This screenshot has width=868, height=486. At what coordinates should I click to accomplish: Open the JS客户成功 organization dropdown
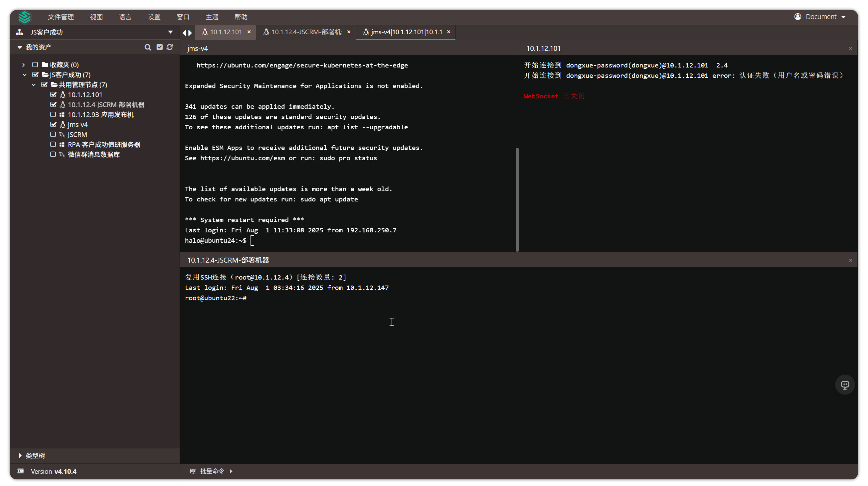[x=170, y=32]
